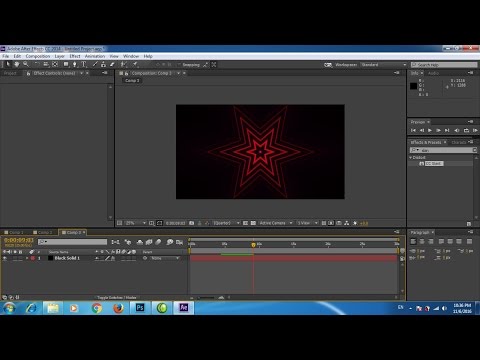Open the Composition menu

[38, 56]
